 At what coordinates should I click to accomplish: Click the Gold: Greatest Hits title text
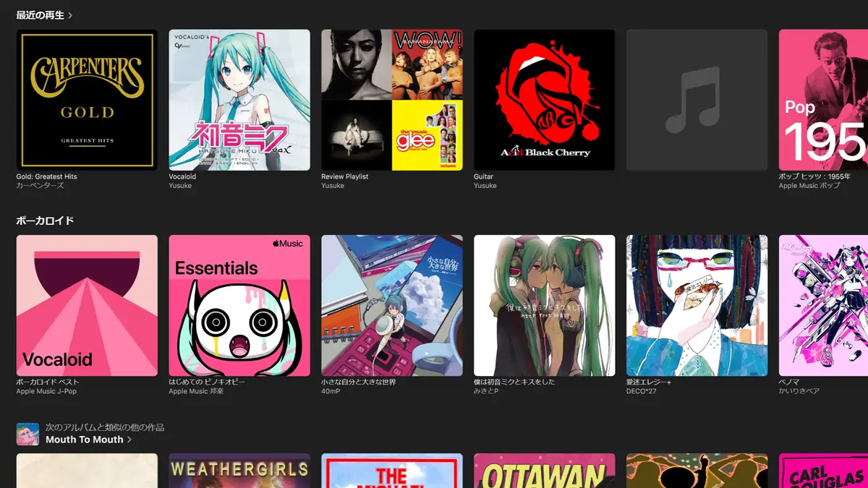click(47, 176)
